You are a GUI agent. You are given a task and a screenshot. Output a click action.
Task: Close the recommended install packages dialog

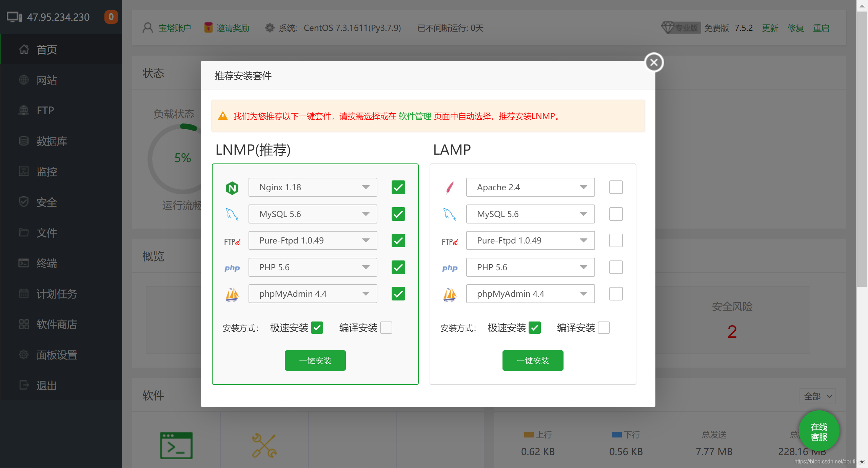pyautogui.click(x=654, y=62)
